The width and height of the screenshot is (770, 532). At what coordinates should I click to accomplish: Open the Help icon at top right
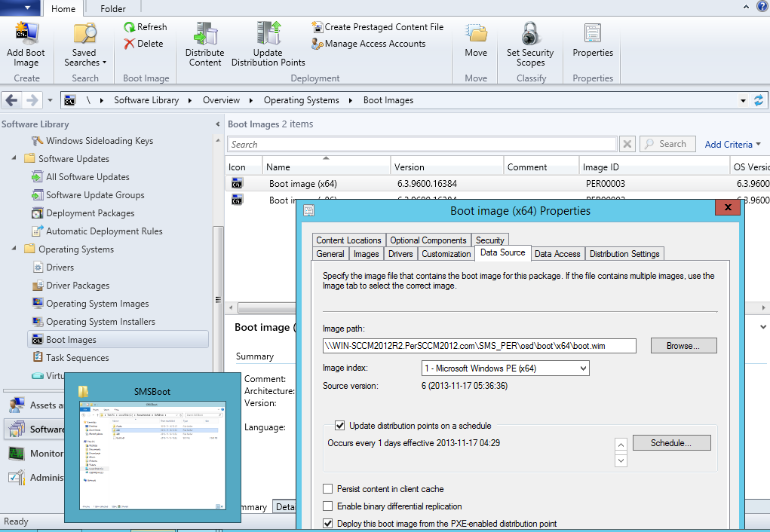tap(762, 6)
